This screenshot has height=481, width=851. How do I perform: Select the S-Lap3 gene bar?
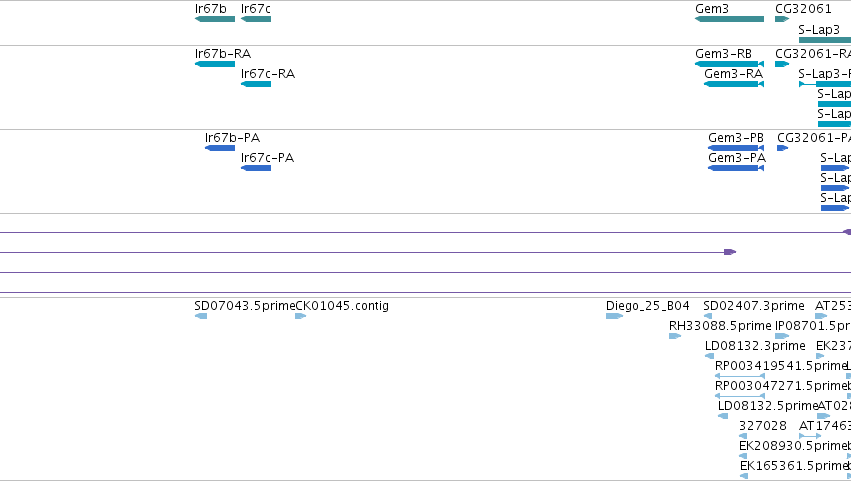825,40
